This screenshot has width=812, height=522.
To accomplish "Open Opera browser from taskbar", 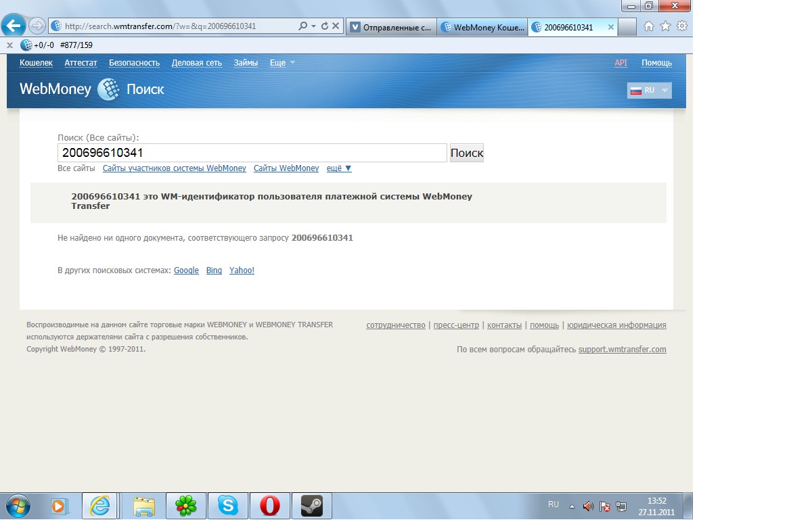I will click(x=269, y=506).
